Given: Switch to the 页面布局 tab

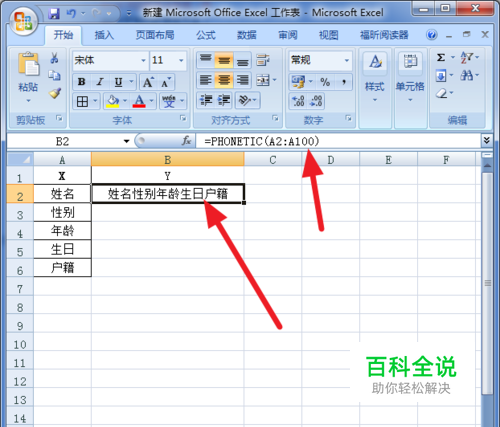Looking at the screenshot, I should (155, 35).
